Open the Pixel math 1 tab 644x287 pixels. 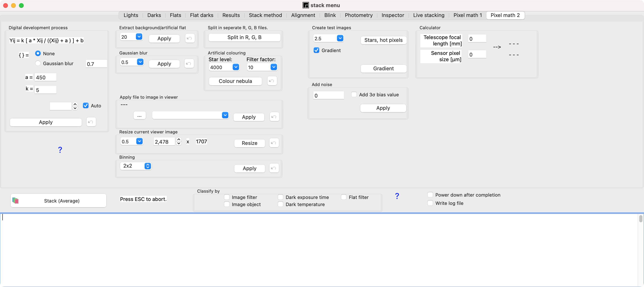[467, 15]
